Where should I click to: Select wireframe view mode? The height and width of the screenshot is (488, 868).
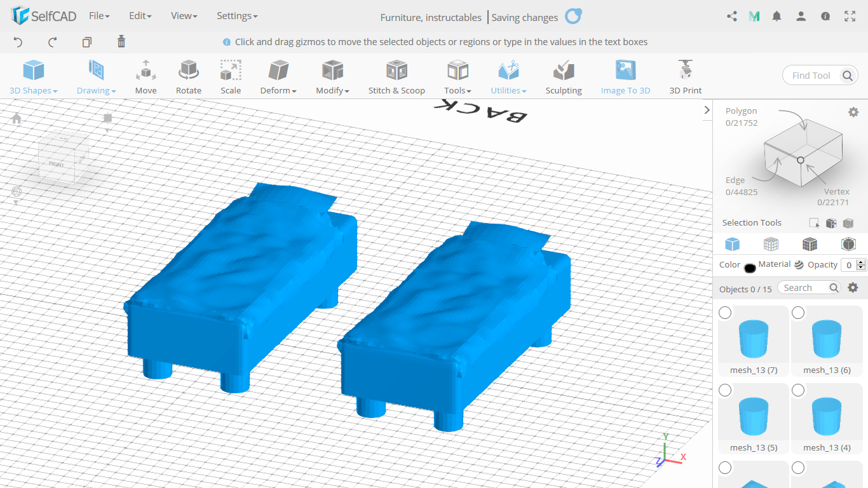[x=771, y=244]
